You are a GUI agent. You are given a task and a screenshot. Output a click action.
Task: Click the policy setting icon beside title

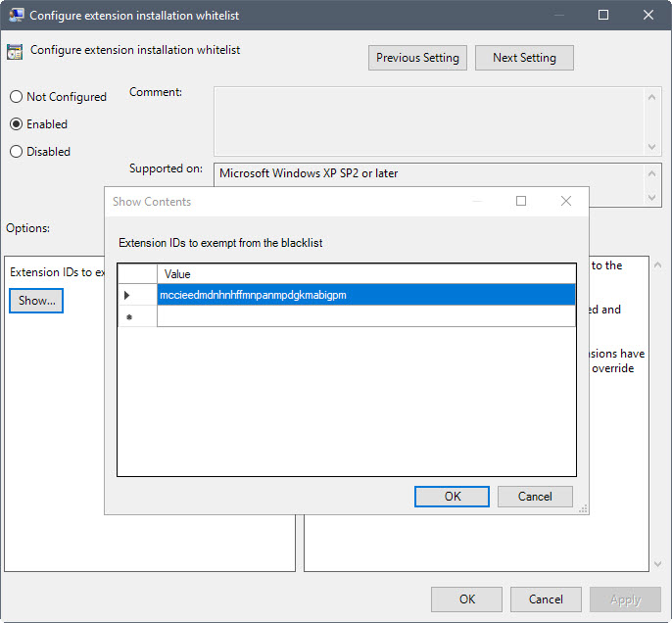[x=15, y=52]
